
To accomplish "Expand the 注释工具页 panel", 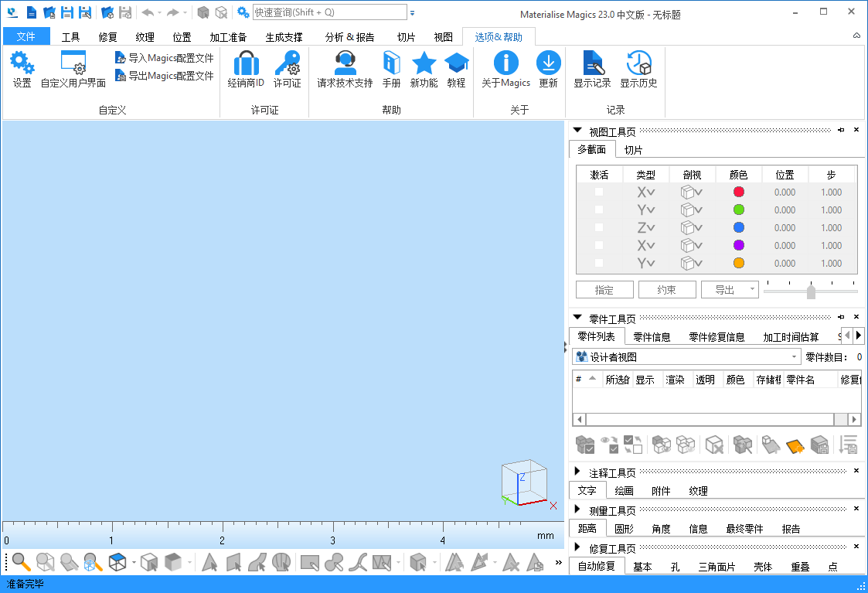I will click(x=577, y=472).
